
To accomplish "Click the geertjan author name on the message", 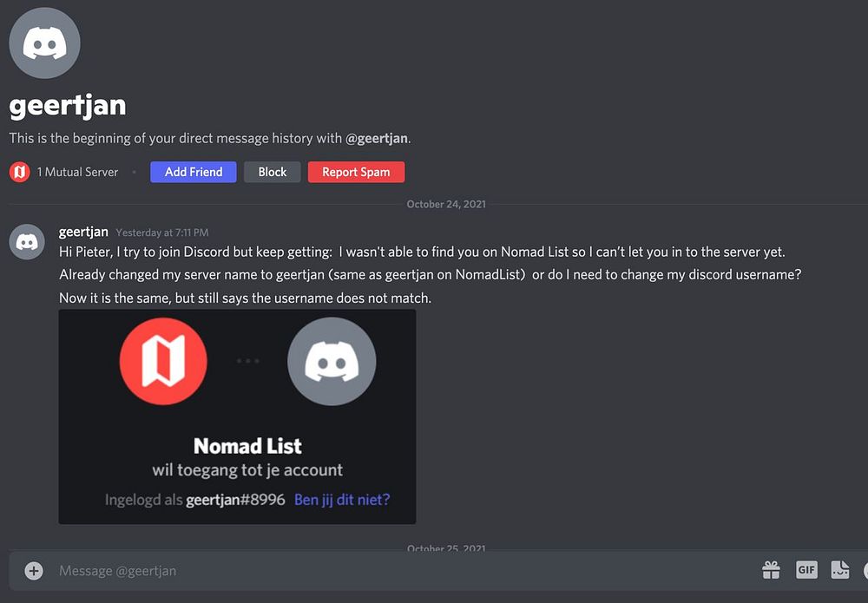I will click(83, 232).
